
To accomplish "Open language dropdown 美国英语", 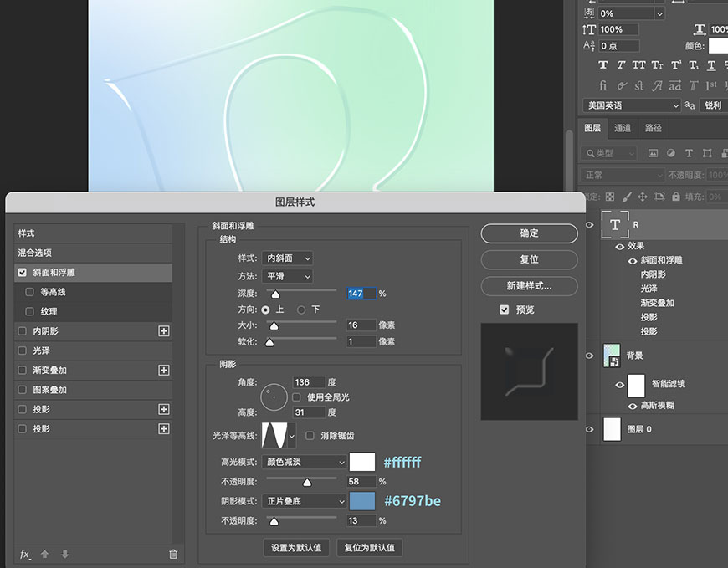I will [632, 105].
